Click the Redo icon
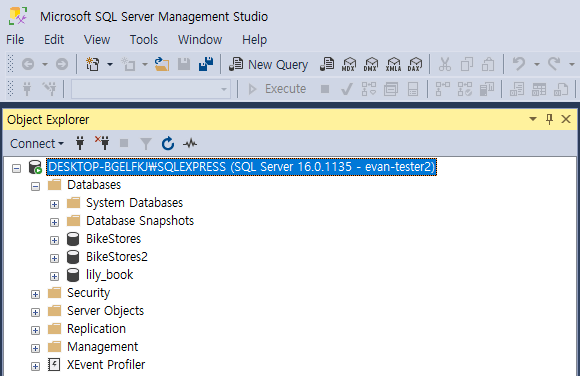The height and width of the screenshot is (376, 580). tap(554, 64)
